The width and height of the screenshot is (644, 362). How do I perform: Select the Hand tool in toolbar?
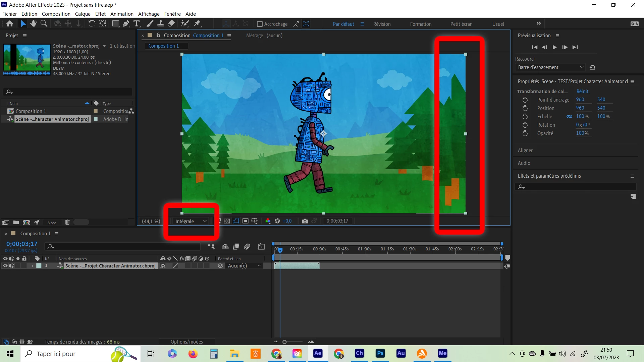pyautogui.click(x=33, y=23)
